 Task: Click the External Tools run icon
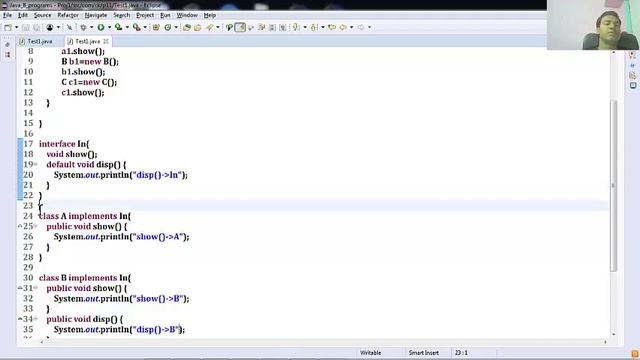(x=137, y=27)
